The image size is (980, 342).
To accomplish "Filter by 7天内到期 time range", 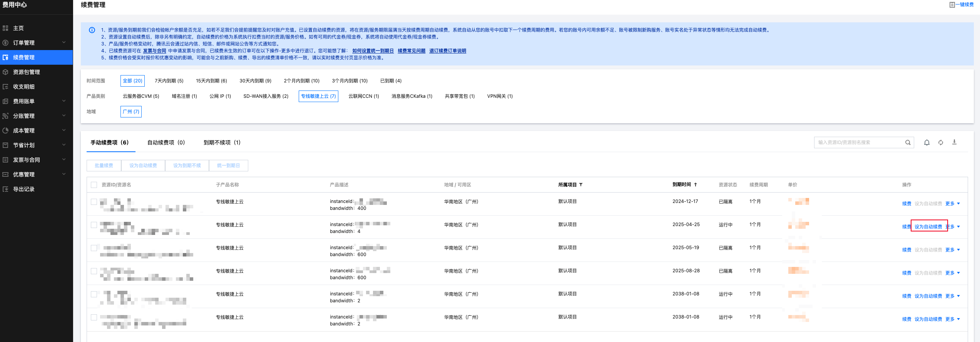I will click(x=169, y=81).
